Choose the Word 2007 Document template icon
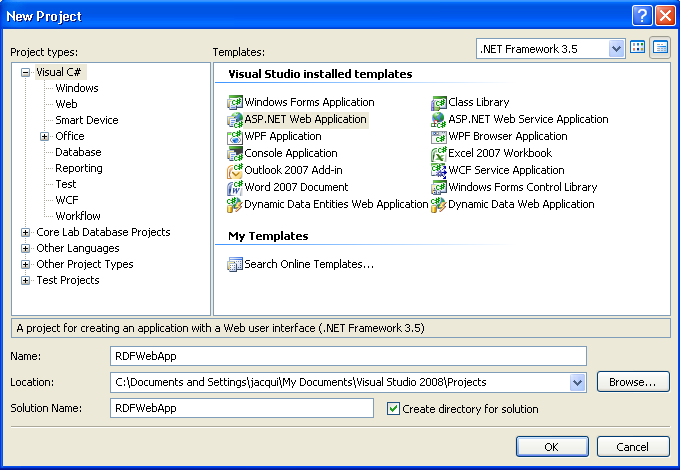This screenshot has height=470, width=680. click(235, 187)
